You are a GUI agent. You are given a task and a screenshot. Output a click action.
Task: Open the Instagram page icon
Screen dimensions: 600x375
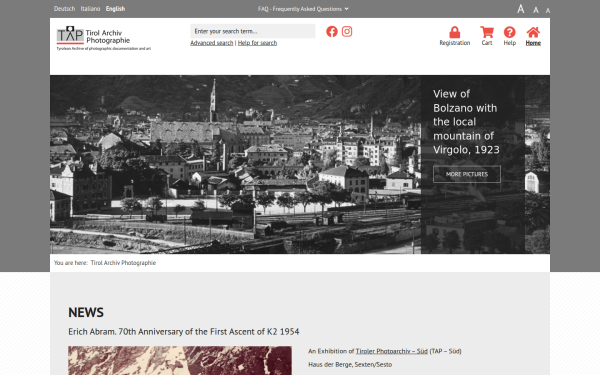[x=347, y=31]
